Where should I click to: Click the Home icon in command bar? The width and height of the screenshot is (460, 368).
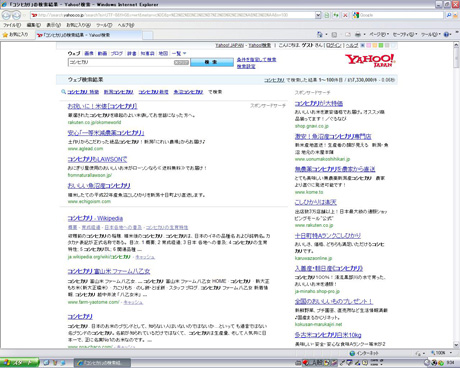pyautogui.click(x=320, y=34)
